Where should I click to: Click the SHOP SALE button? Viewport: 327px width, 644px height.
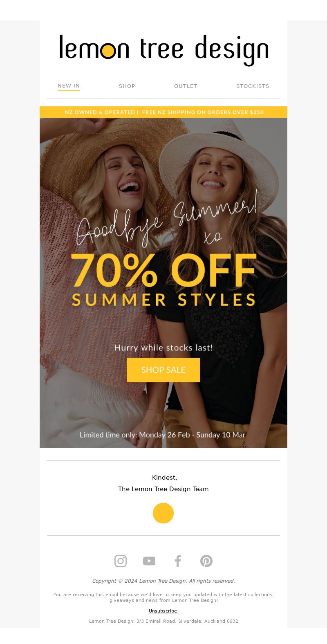tap(163, 370)
